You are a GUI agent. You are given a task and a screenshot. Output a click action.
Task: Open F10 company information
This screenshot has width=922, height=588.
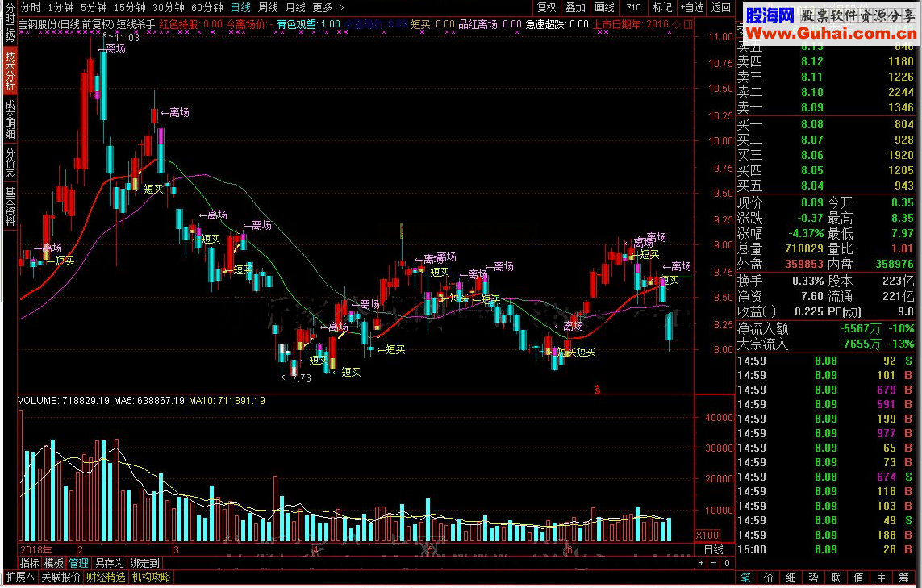tap(633, 7)
